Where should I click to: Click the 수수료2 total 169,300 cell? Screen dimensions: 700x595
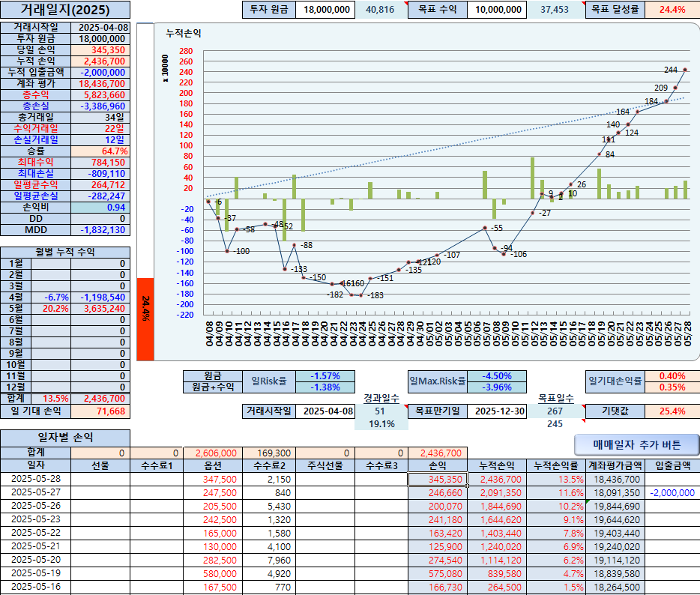(269, 453)
